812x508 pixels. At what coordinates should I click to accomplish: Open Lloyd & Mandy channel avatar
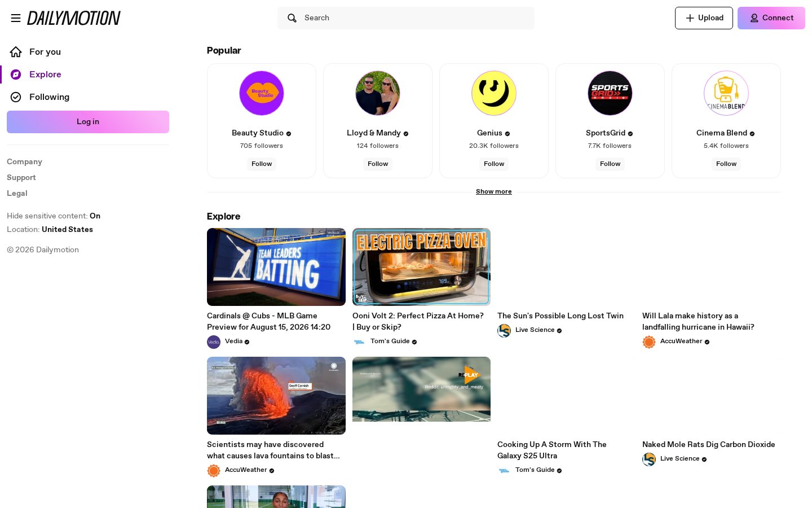coord(378,93)
